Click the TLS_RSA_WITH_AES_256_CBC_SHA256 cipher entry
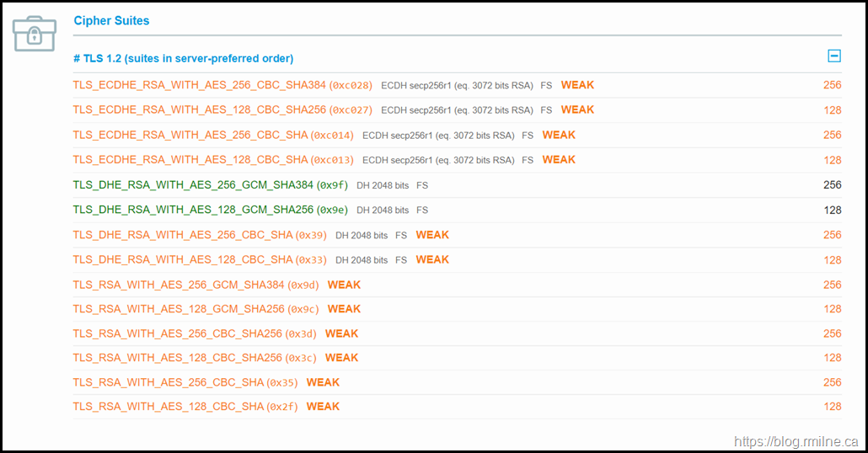The width and height of the screenshot is (868, 453). [177, 333]
